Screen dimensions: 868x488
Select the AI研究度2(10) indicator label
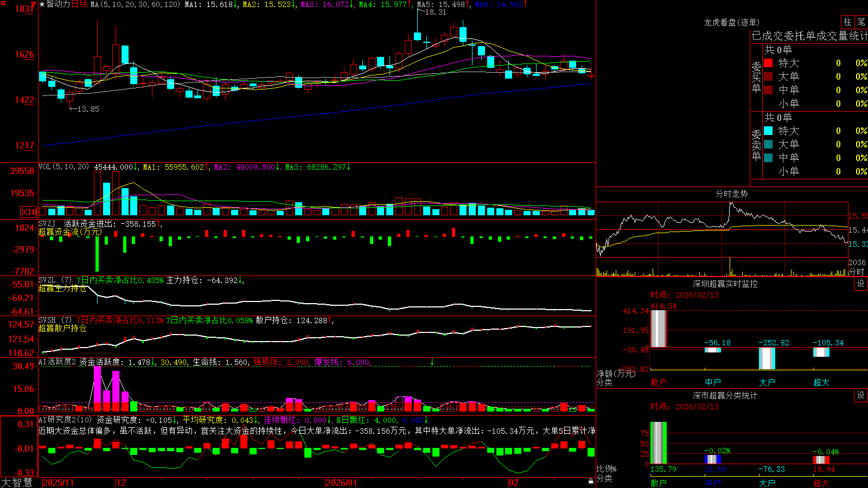(66, 420)
